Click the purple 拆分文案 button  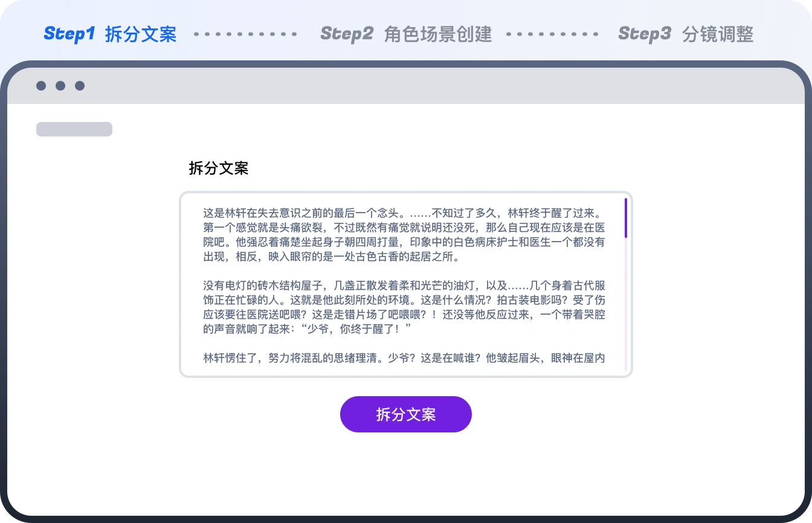coord(406,414)
